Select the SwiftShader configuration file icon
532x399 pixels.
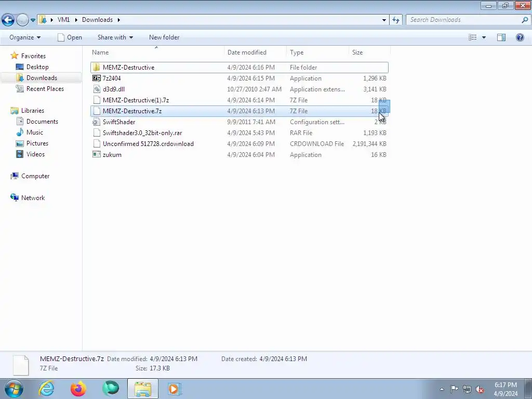97,122
